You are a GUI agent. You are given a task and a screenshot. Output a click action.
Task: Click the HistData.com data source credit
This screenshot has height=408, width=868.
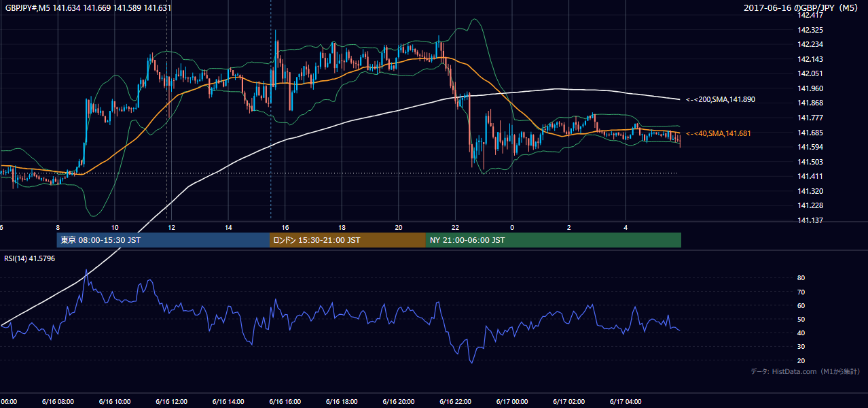pyautogui.click(x=806, y=372)
